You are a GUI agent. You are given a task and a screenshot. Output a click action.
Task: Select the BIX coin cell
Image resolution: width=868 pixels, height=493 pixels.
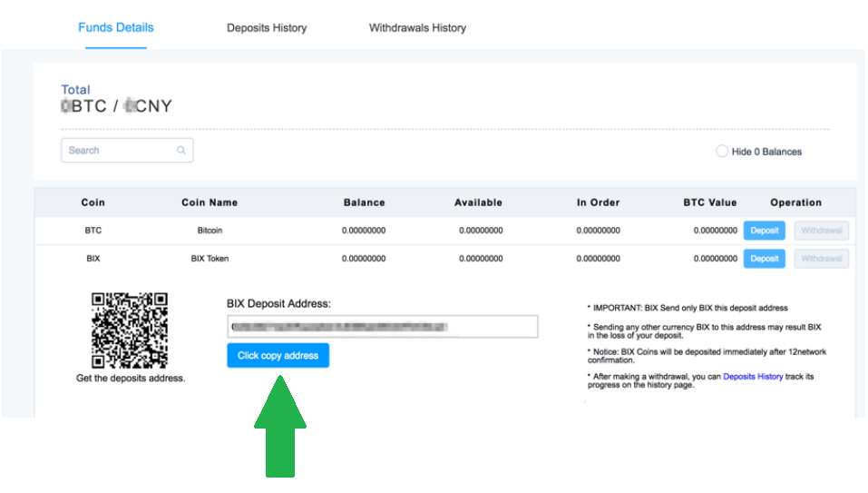tap(93, 259)
